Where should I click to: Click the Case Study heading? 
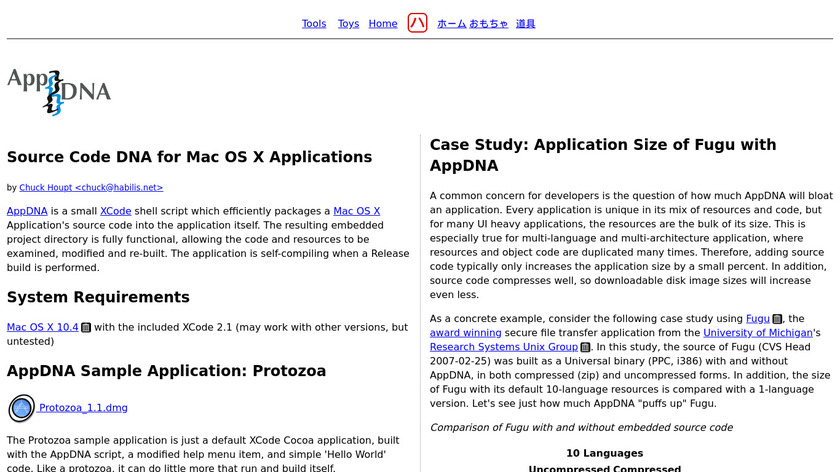pos(603,155)
